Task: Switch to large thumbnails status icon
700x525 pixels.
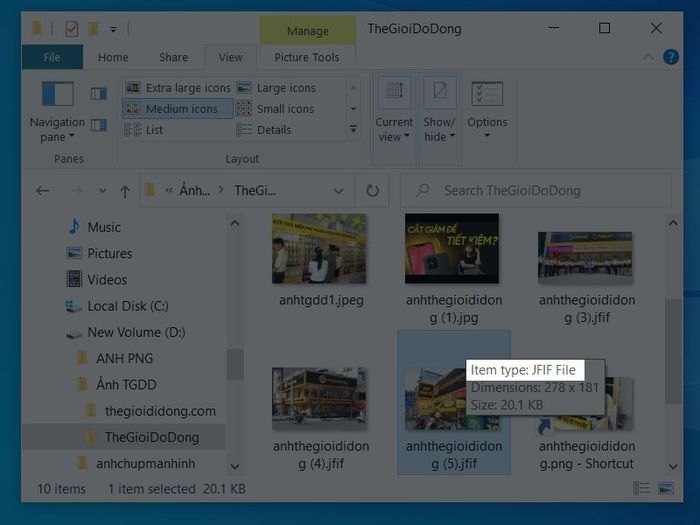Action: (x=666, y=488)
